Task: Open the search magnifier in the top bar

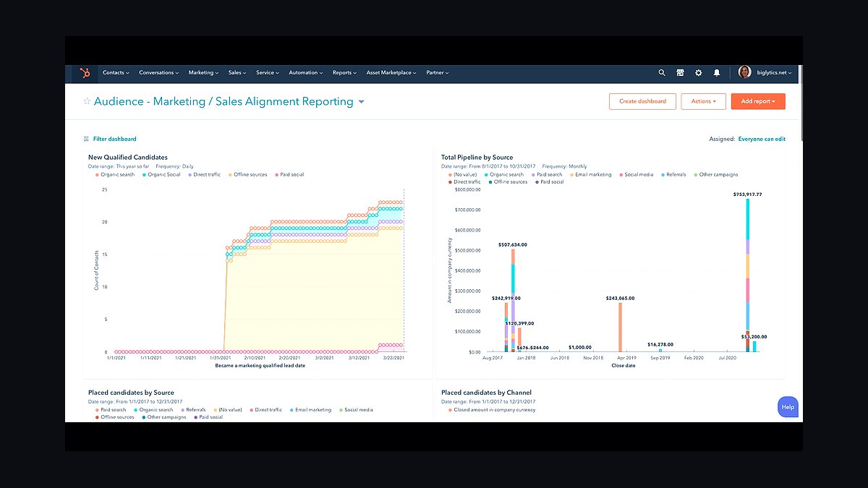Action: click(662, 73)
